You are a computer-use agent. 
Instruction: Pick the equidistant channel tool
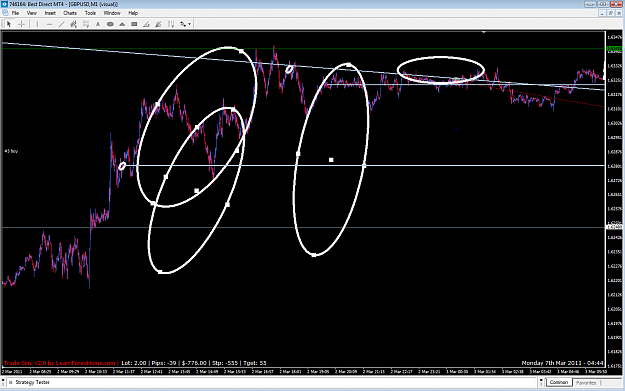[x=73, y=24]
